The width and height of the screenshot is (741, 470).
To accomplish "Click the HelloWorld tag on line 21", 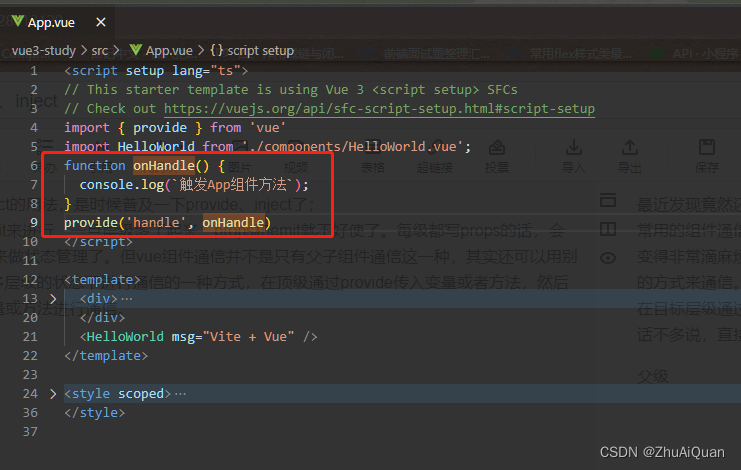I will click(125, 337).
